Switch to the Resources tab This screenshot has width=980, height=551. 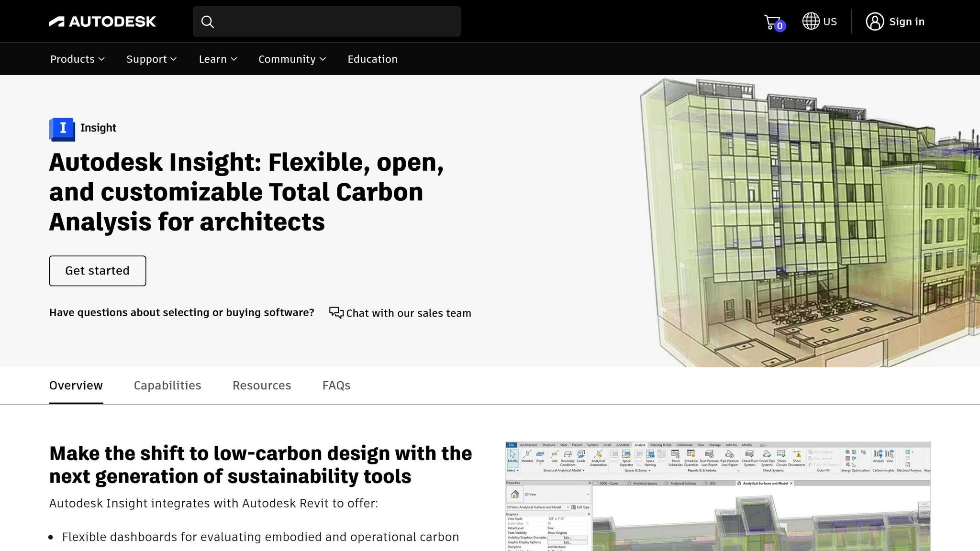(262, 386)
